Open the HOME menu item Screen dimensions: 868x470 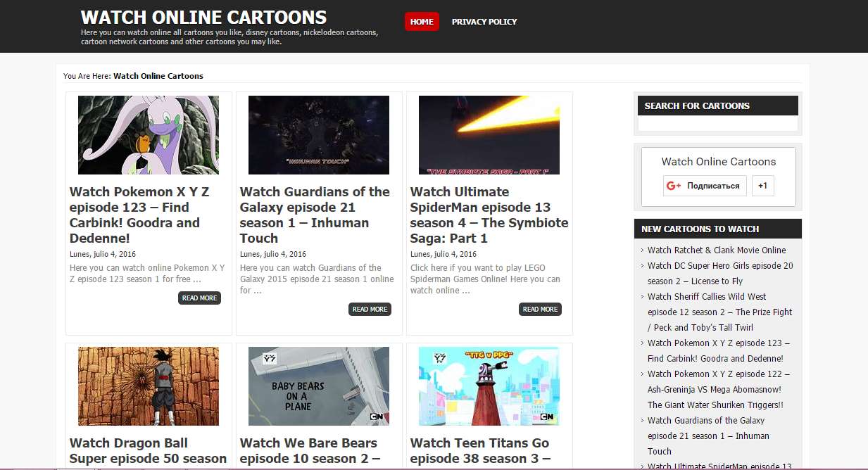point(422,22)
